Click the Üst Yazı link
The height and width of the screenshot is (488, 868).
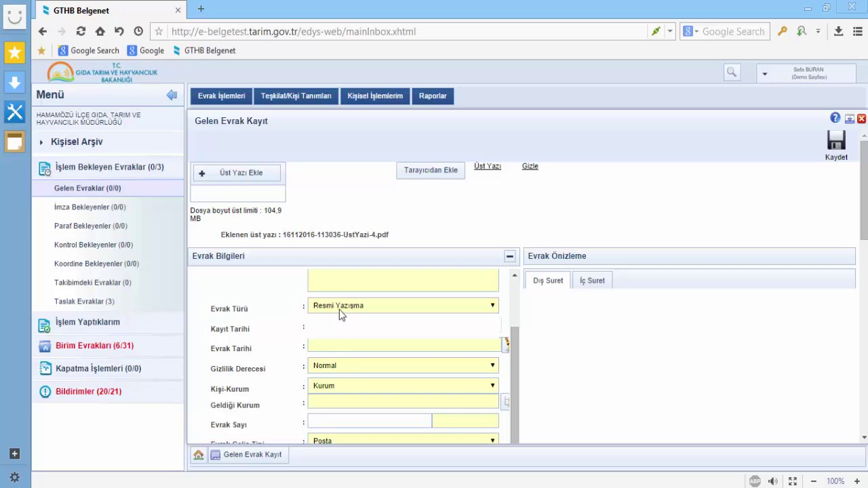click(488, 166)
